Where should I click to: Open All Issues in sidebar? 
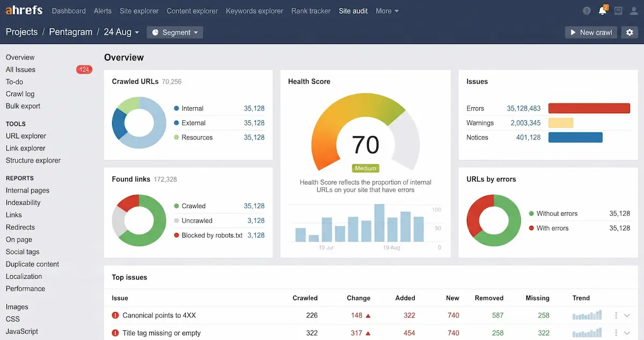pos(20,70)
